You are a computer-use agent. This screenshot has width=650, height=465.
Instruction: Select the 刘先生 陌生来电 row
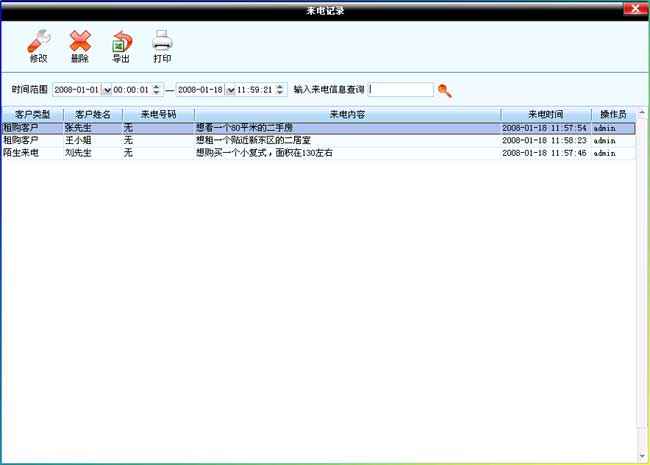tap(300, 153)
